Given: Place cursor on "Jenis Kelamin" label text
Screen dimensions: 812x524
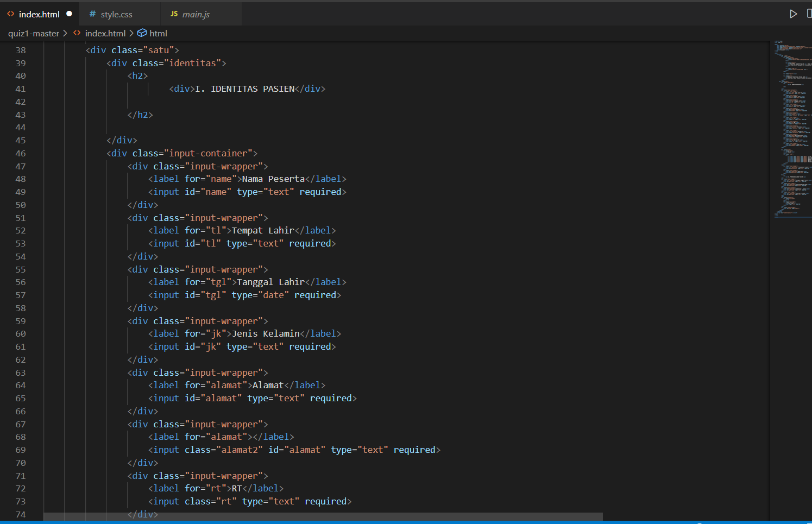Looking at the screenshot, I should [x=266, y=333].
